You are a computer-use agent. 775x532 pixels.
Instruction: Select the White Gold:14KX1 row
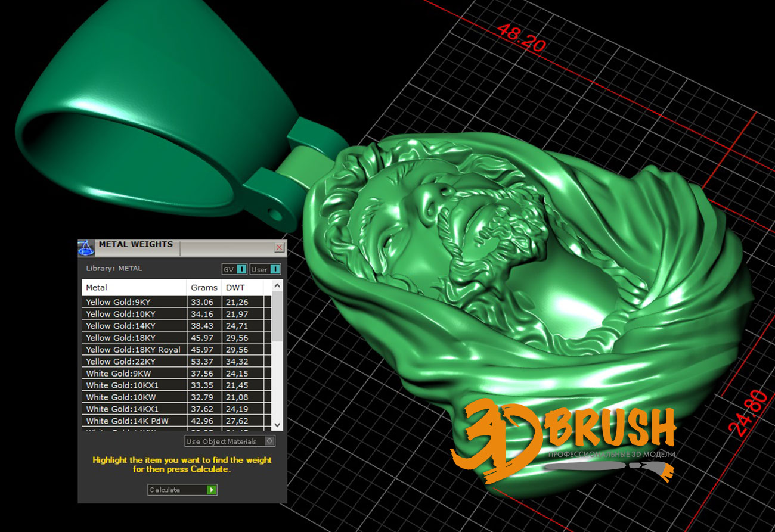click(176, 409)
